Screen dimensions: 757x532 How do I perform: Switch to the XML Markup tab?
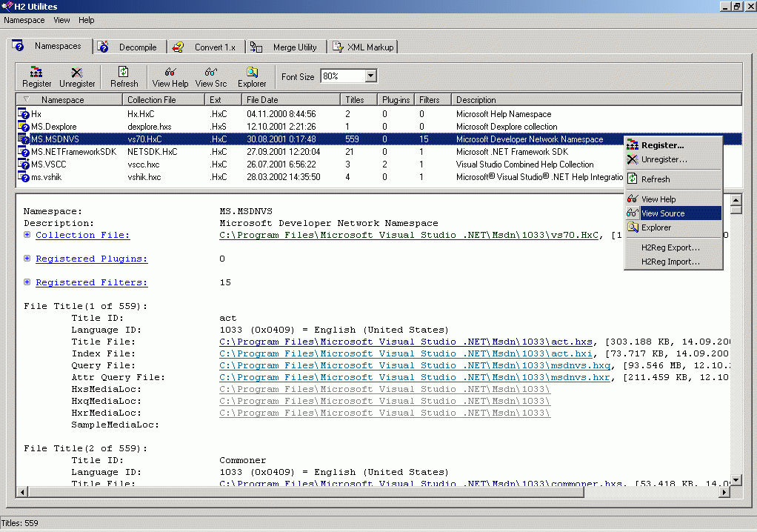click(363, 47)
